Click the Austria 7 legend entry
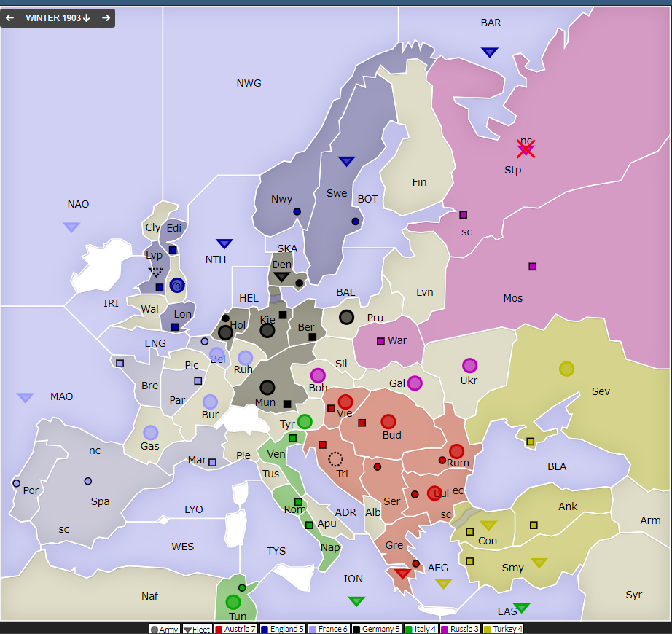This screenshot has height=634, width=672. point(235,629)
